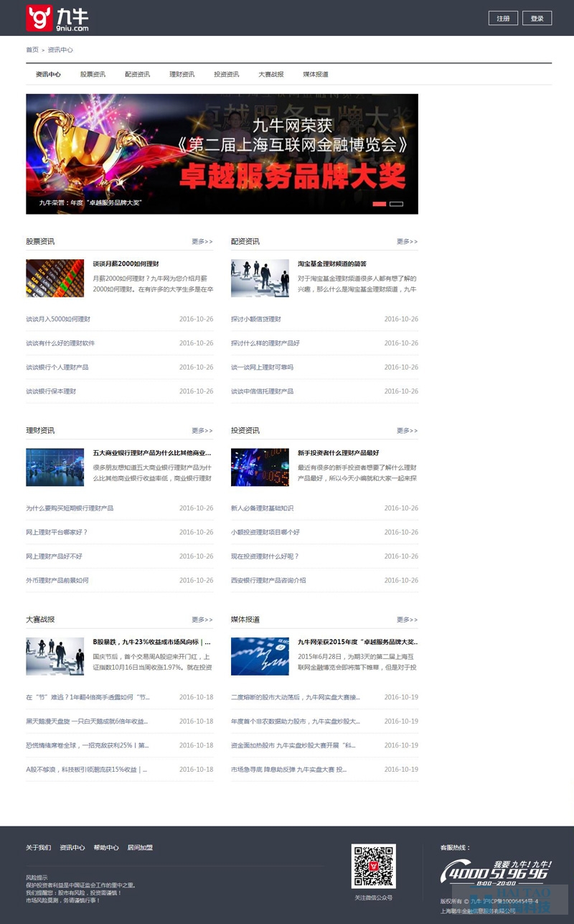Select first red carousel indicator

click(x=380, y=204)
